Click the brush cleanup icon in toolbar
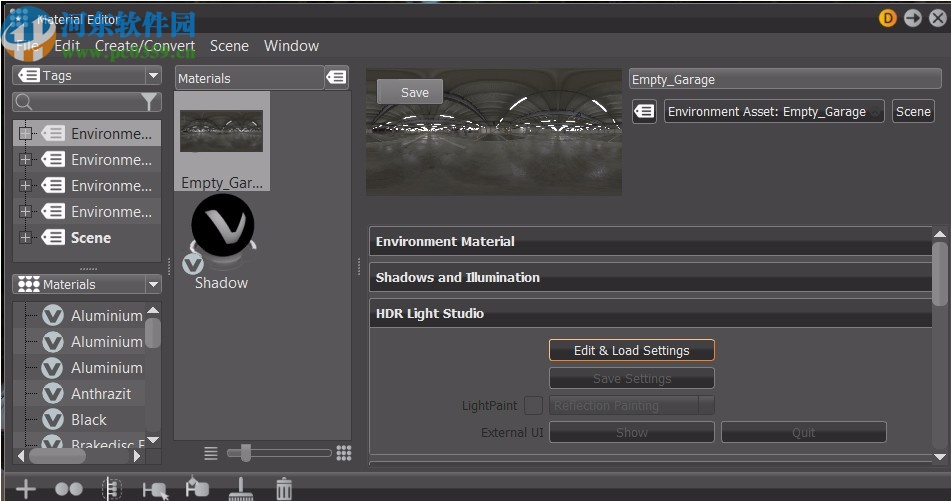Image resolution: width=951 pixels, height=501 pixels. 241,489
